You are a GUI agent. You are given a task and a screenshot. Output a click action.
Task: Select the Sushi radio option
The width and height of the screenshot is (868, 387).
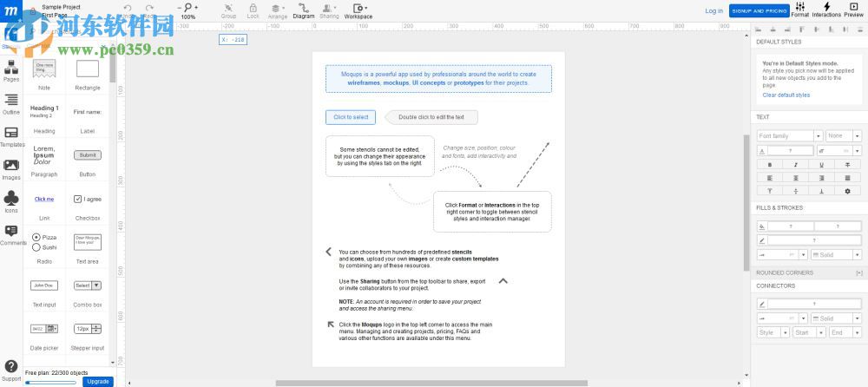click(x=44, y=247)
